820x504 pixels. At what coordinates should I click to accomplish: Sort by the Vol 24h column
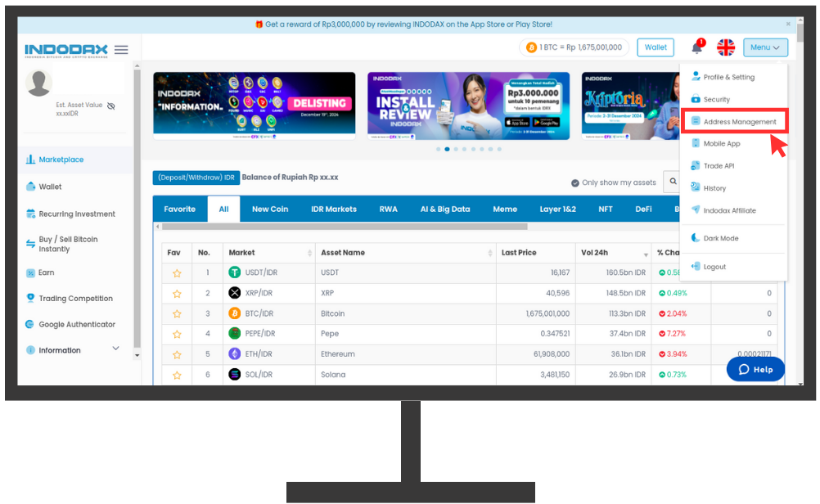click(614, 253)
